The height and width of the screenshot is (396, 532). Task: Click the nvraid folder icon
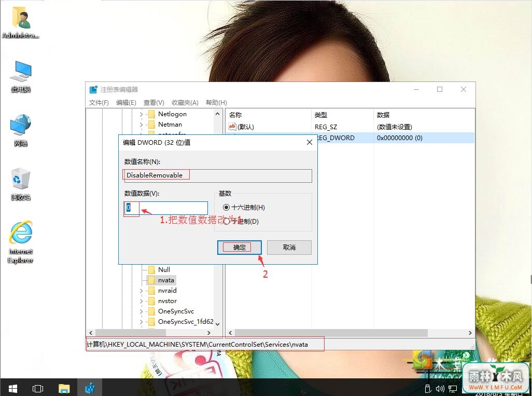tap(151, 290)
